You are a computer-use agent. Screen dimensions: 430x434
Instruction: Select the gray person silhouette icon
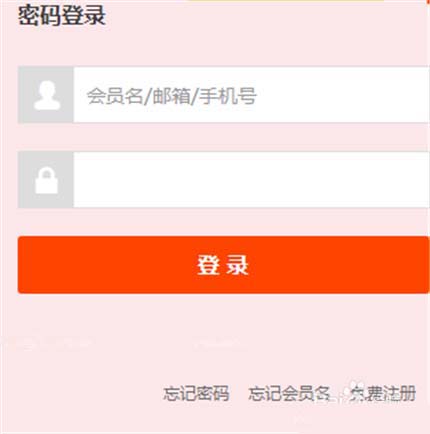(47, 95)
